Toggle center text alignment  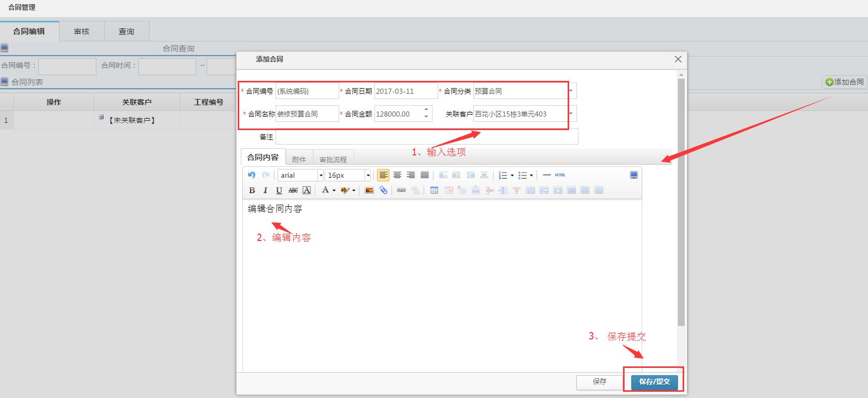397,175
